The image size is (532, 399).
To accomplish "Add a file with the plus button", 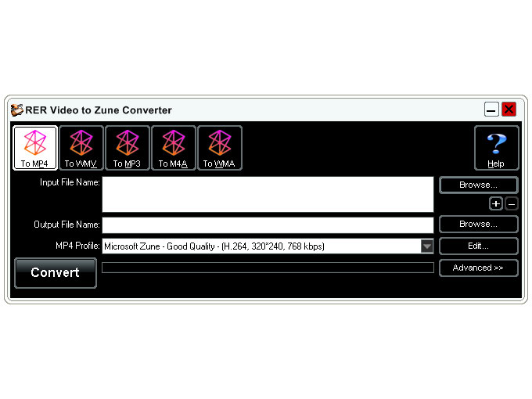I will [x=496, y=204].
